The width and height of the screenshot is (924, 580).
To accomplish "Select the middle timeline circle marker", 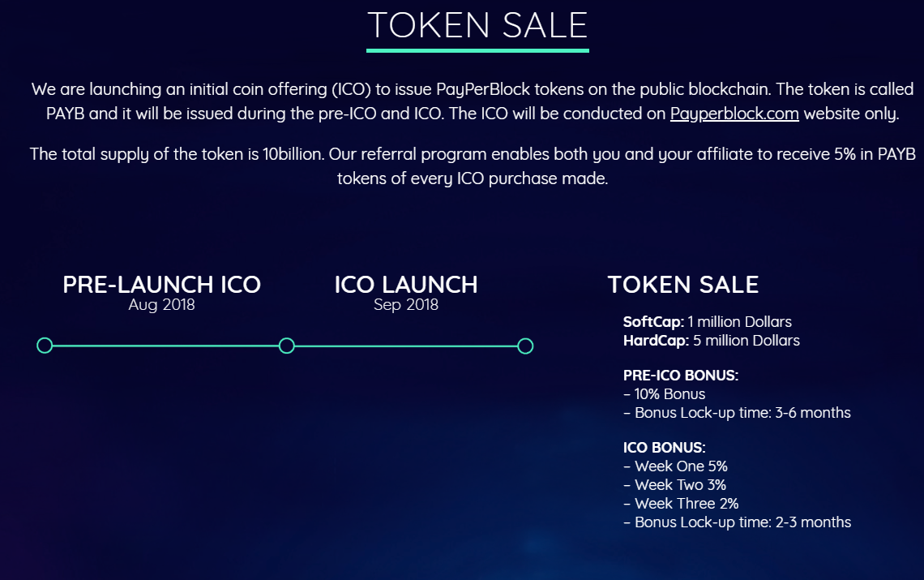I will click(286, 346).
